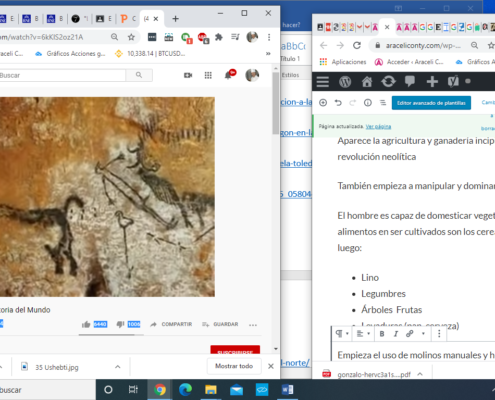Image resolution: width=495 pixels, height=400 pixels.
Task: Click the plus new content icon in admin bar
Action: tap(432, 82)
